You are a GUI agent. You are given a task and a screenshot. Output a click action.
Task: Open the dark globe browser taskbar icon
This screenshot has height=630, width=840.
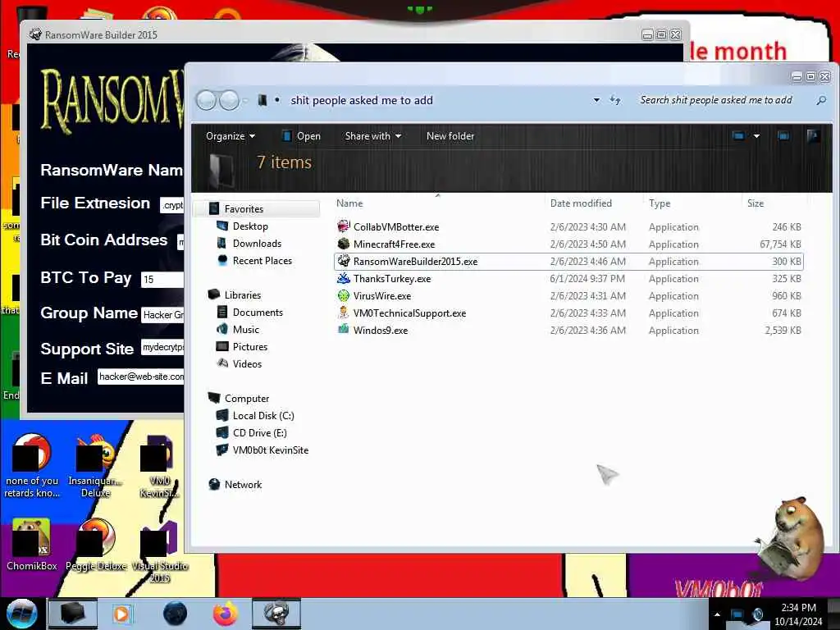coord(176,614)
